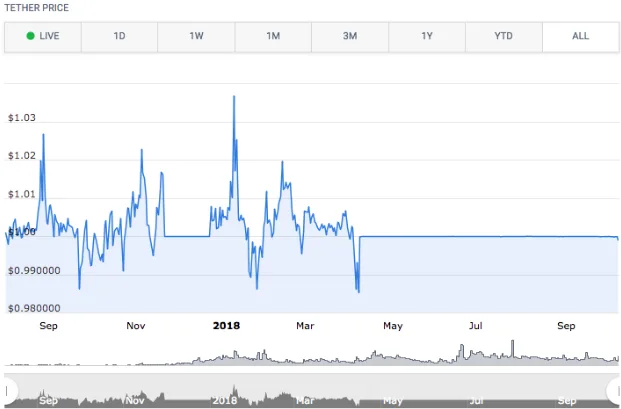Click the tallest volume bar near July
Image resolution: width=621 pixels, height=409 pixels.
coord(513,347)
